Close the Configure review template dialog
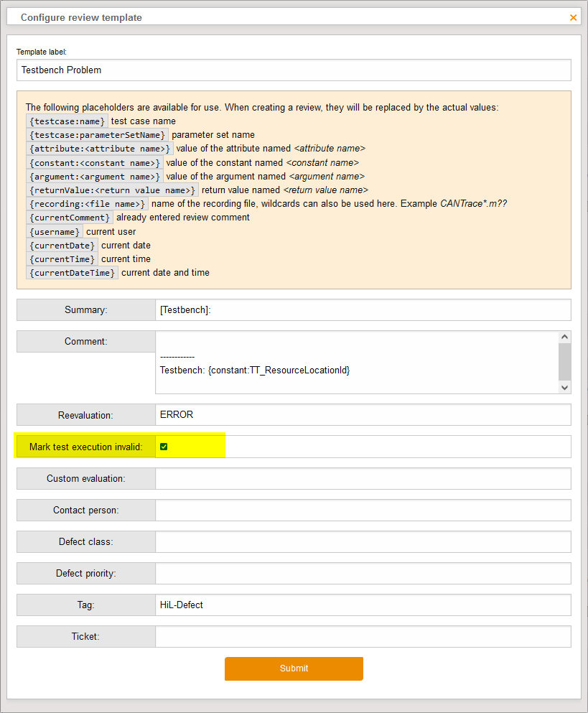 click(x=573, y=17)
